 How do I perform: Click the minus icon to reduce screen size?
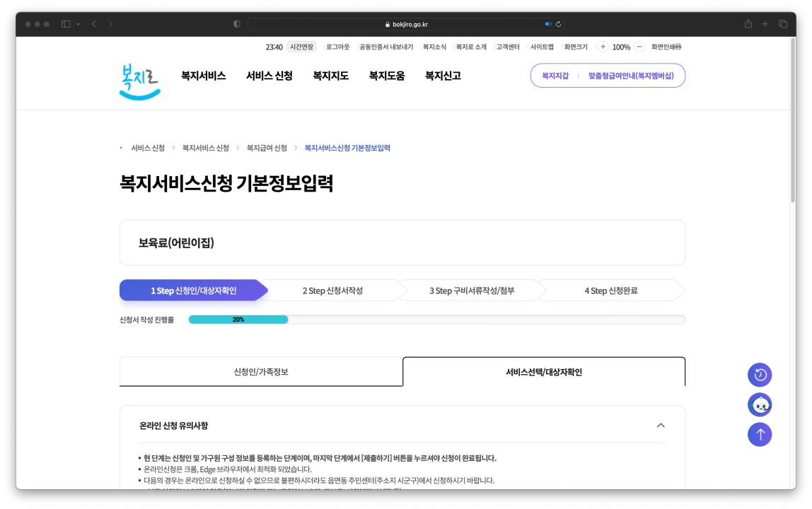[639, 47]
